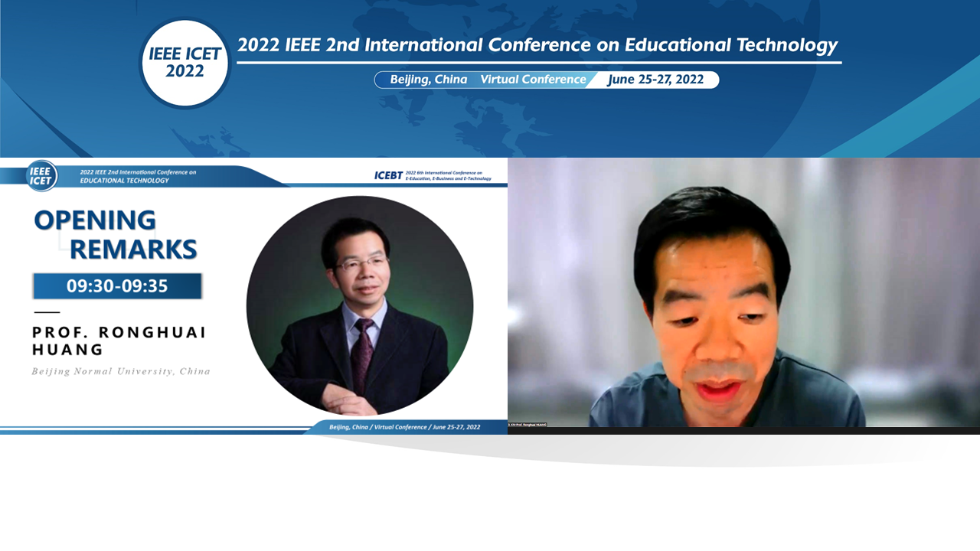Click the main conference title text in the banner
Viewport: 980px width, 551px height.
537,45
